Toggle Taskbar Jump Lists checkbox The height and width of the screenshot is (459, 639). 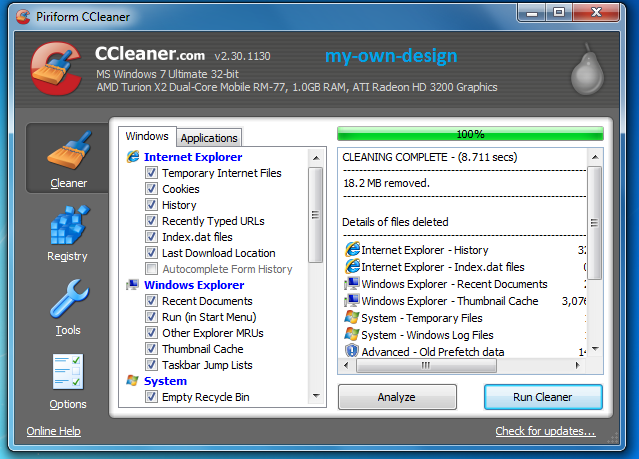tap(151, 365)
